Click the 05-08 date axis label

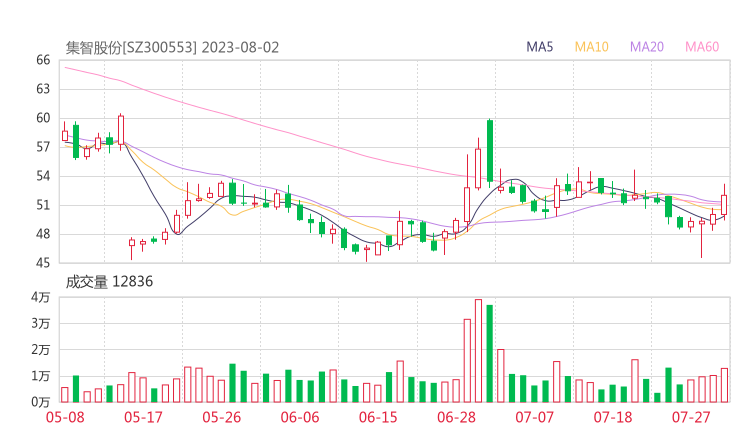coord(65,417)
